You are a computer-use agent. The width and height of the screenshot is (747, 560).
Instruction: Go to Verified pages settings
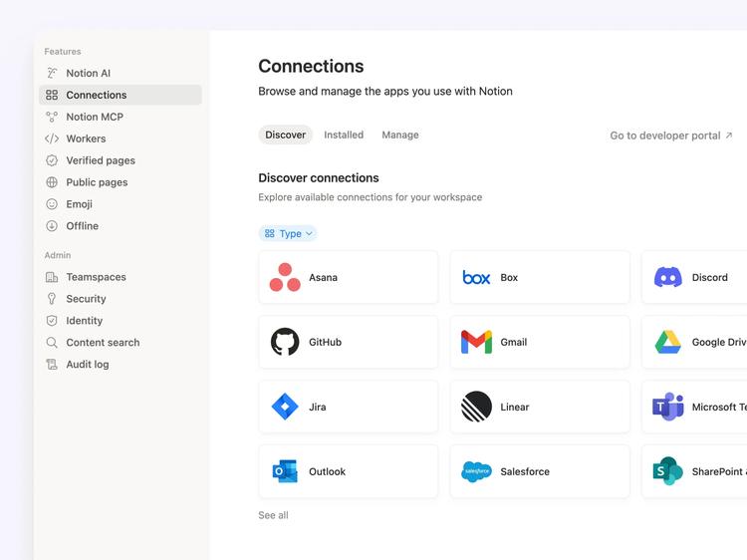pos(121,160)
